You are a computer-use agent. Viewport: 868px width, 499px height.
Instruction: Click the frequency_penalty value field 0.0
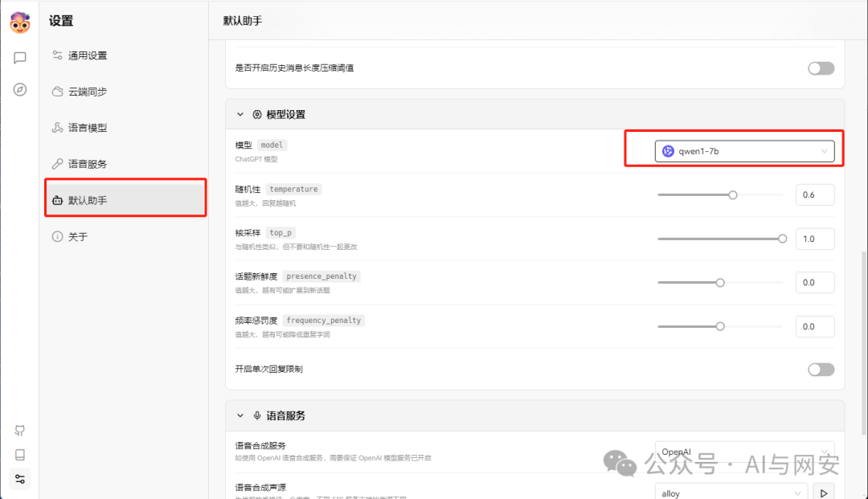pos(815,326)
